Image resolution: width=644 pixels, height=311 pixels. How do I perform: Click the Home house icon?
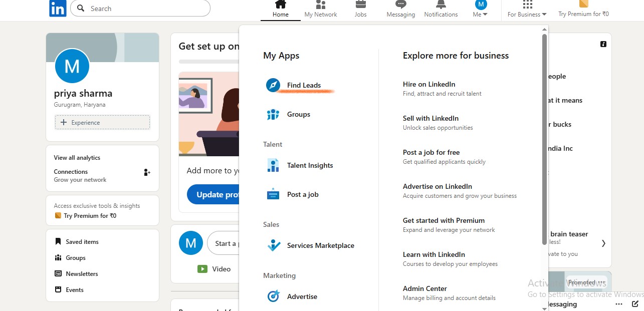click(281, 5)
